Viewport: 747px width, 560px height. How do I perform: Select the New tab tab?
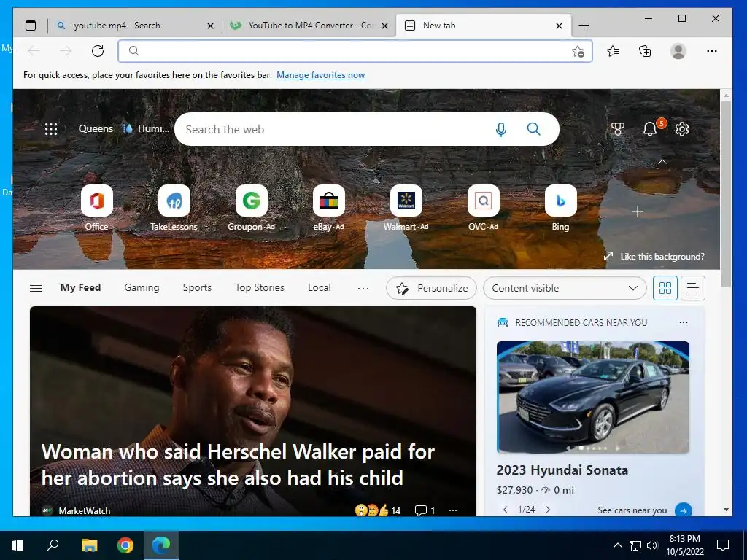483,26
